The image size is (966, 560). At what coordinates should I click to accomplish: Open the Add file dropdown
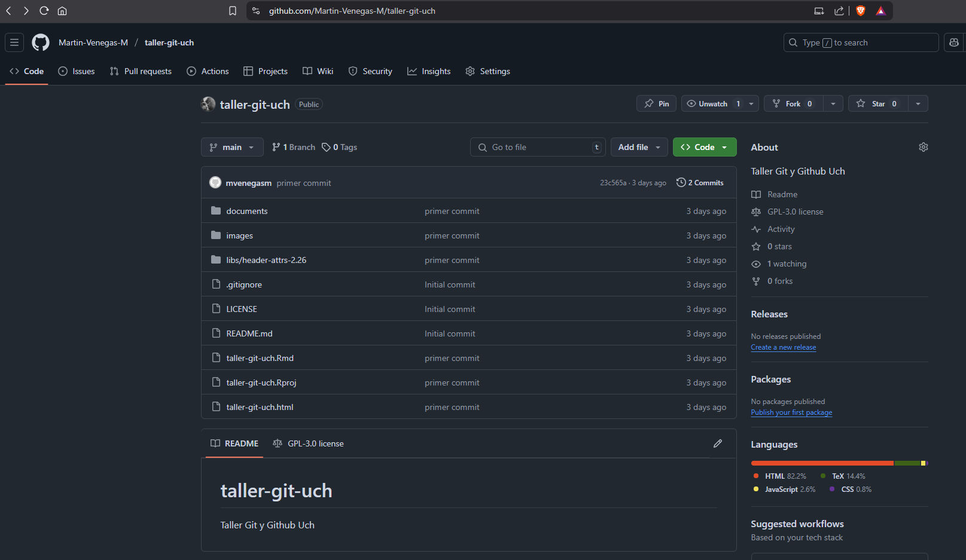(x=639, y=147)
